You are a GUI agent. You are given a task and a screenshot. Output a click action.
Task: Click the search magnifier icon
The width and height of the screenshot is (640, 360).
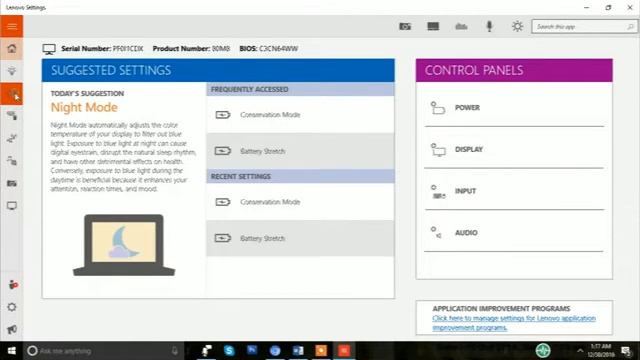[630, 27]
